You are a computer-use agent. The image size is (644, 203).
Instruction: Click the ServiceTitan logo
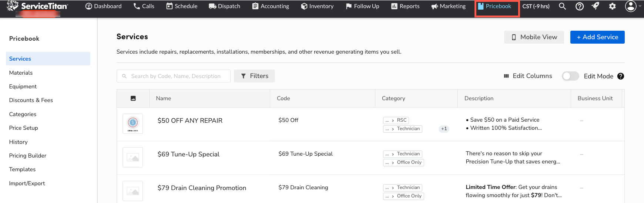pyautogui.click(x=37, y=6)
